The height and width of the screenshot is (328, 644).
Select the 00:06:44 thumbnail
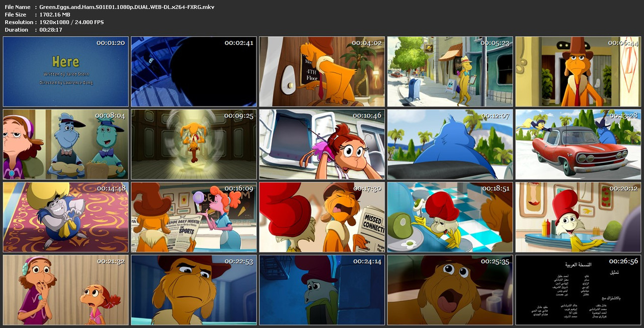point(578,71)
